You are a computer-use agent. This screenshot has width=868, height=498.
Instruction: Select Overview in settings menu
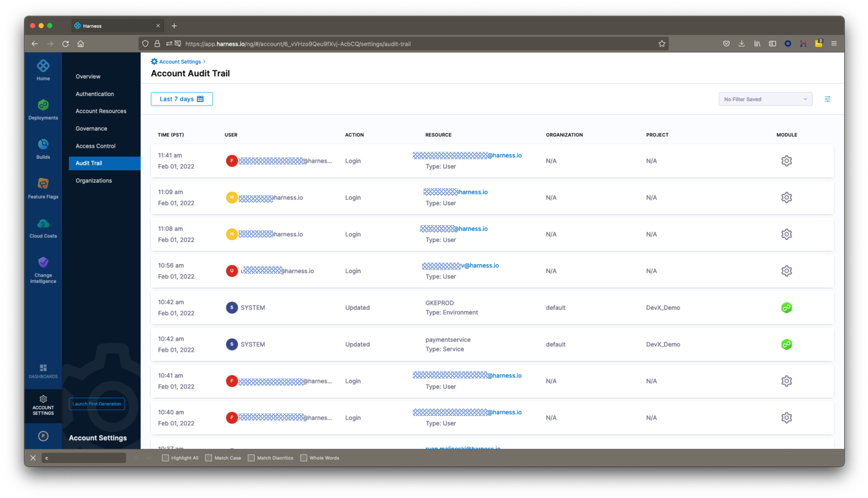(x=88, y=76)
